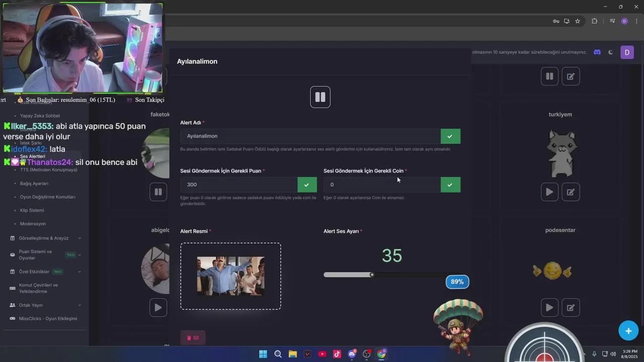Open Chrome media controls icon
Image resolution: width=644 pixels, height=362 pixels.
(x=612, y=21)
